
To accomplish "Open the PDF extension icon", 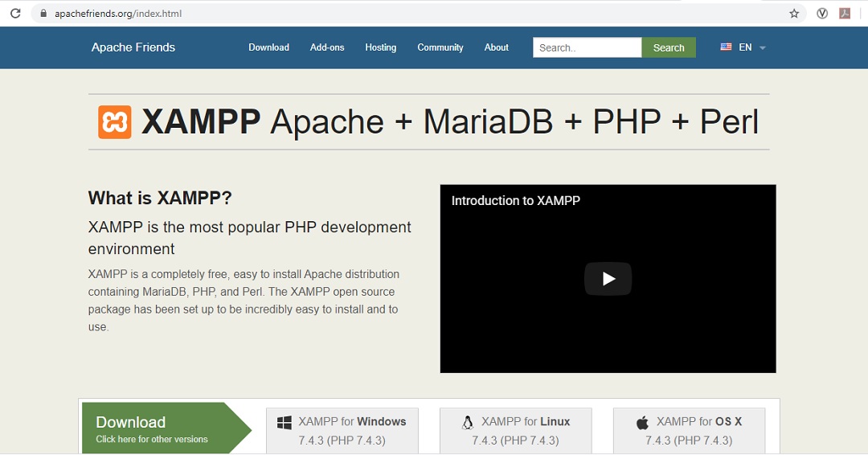I will [845, 14].
